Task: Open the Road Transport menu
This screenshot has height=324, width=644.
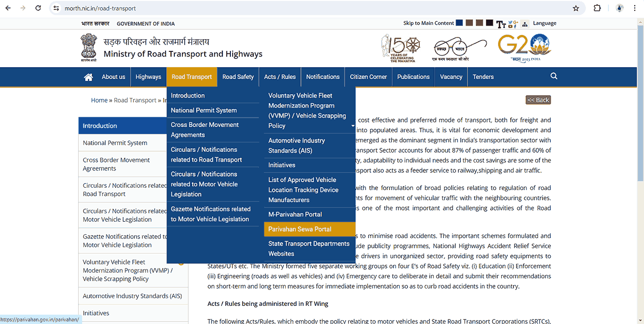Action: tap(192, 77)
